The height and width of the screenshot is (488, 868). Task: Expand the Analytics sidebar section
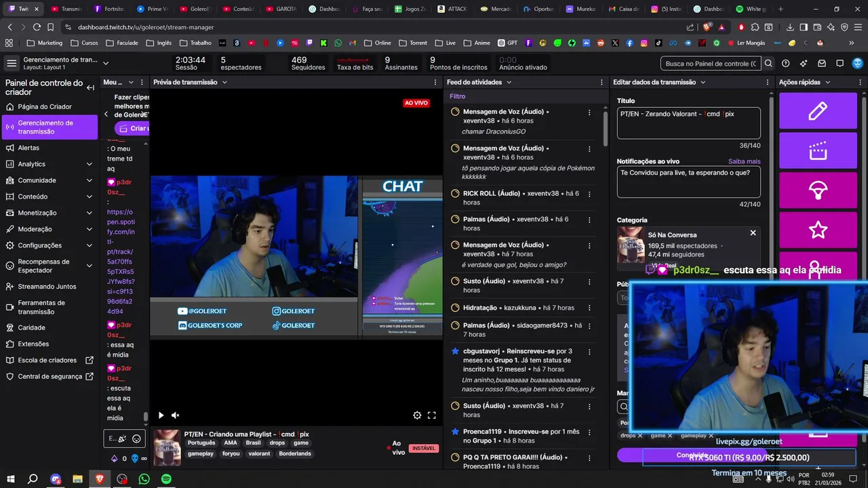click(x=90, y=164)
